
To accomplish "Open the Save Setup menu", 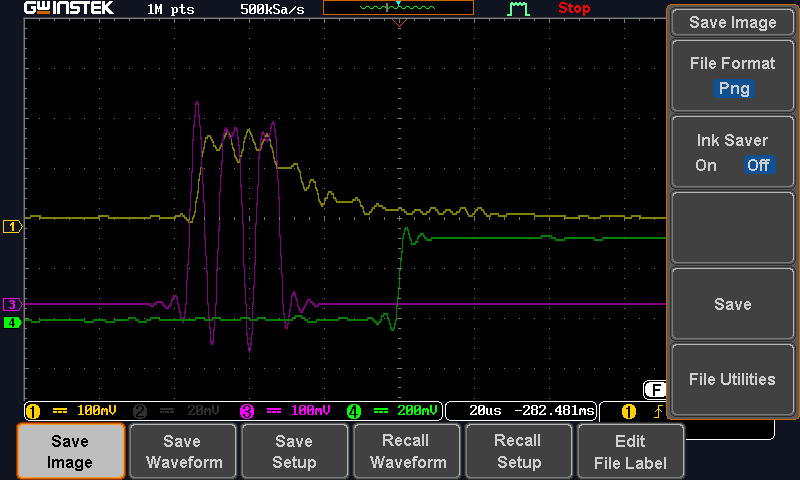I will coord(294,451).
